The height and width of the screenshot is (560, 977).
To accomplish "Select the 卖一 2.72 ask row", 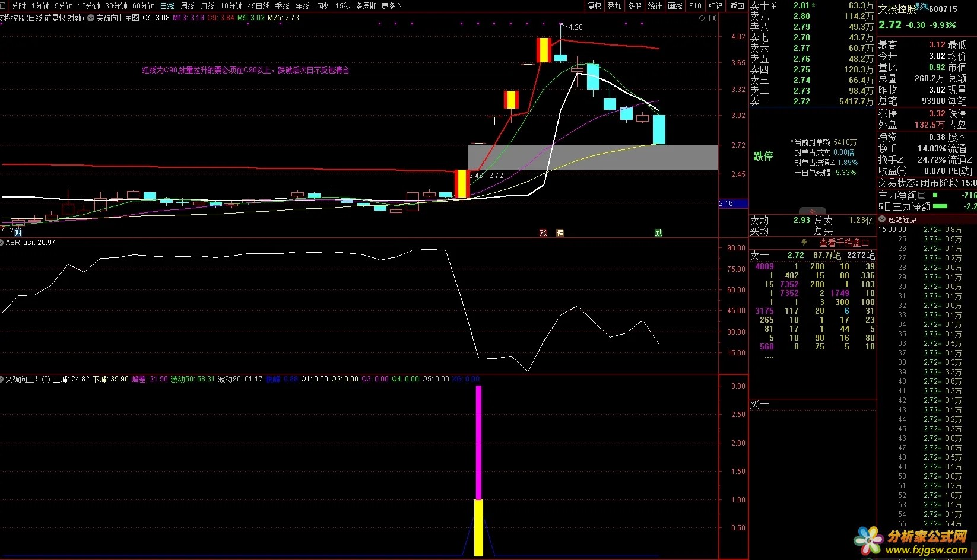I will pyautogui.click(x=812, y=101).
